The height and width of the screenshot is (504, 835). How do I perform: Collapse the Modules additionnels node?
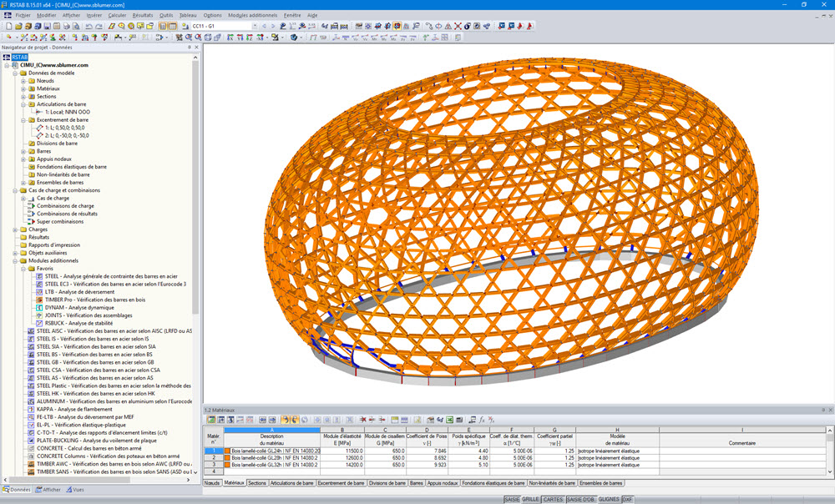(x=15, y=261)
